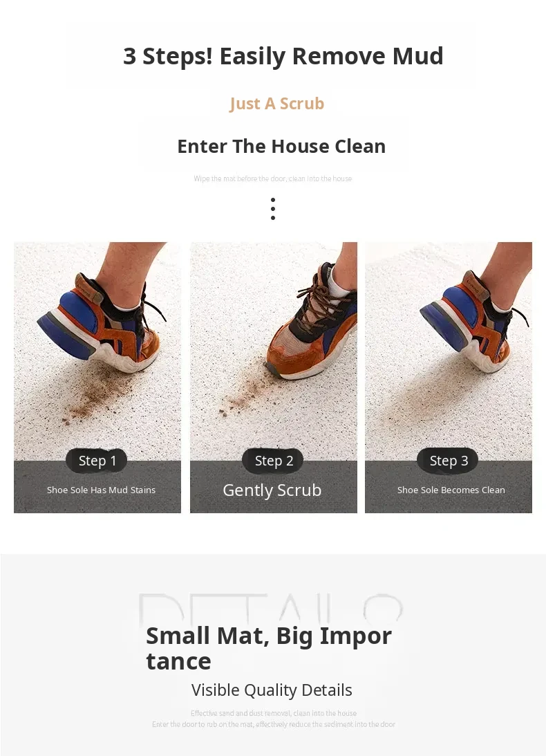Click the vertical three-dot icon
The image size is (546, 756).
tap(273, 209)
